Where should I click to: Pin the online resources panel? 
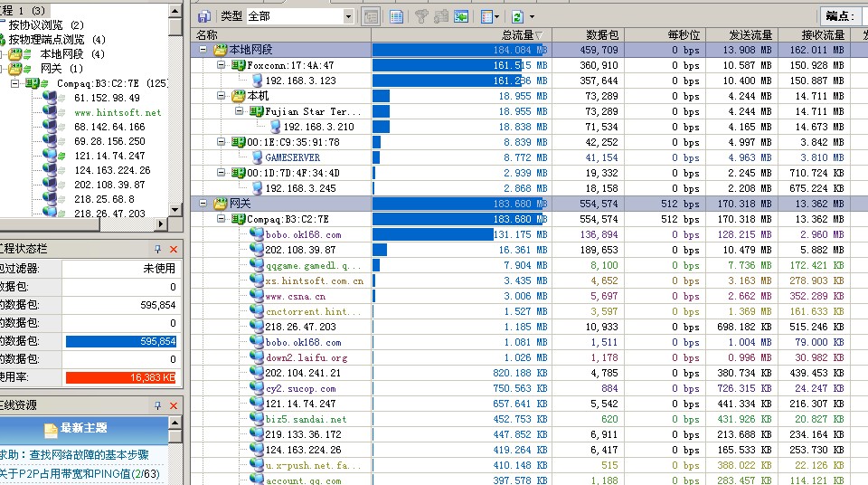(x=157, y=404)
